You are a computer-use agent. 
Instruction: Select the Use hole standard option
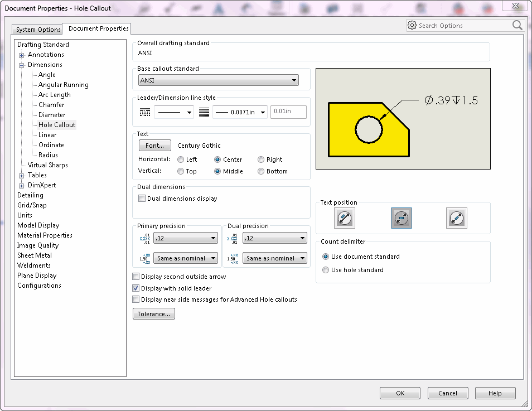[325, 270]
